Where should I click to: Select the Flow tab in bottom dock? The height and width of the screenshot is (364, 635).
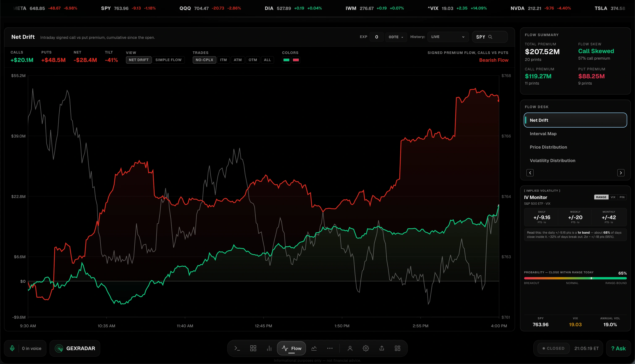(x=291, y=348)
